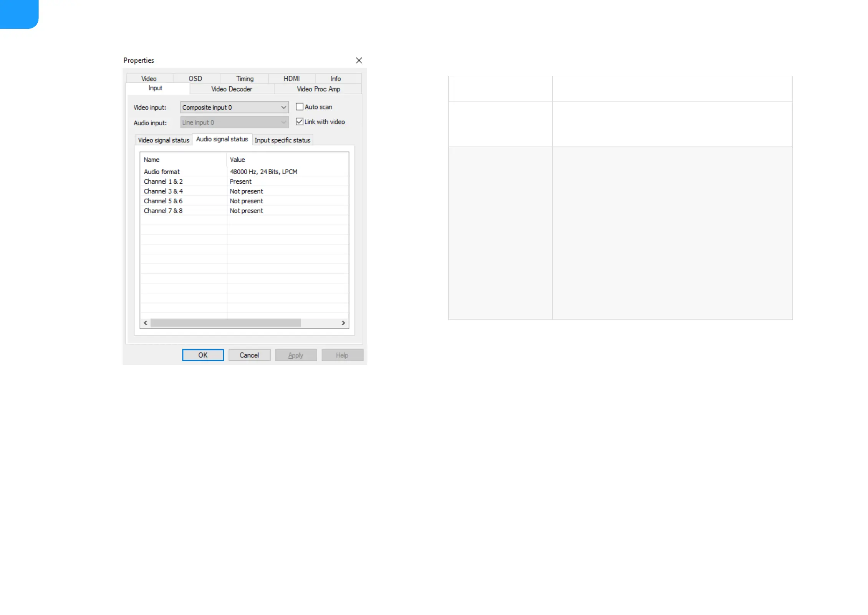The height and width of the screenshot is (615, 868).
Task: Open the Video Proc Amp tab
Action: 318,89
